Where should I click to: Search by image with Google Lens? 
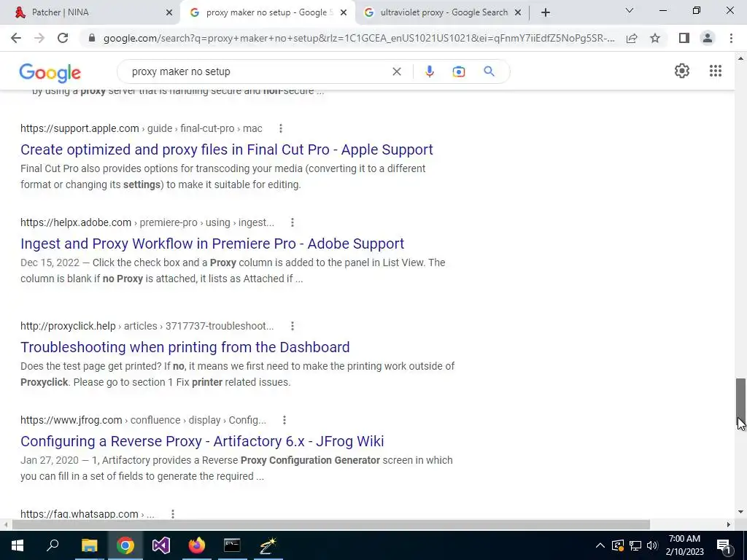click(x=458, y=71)
